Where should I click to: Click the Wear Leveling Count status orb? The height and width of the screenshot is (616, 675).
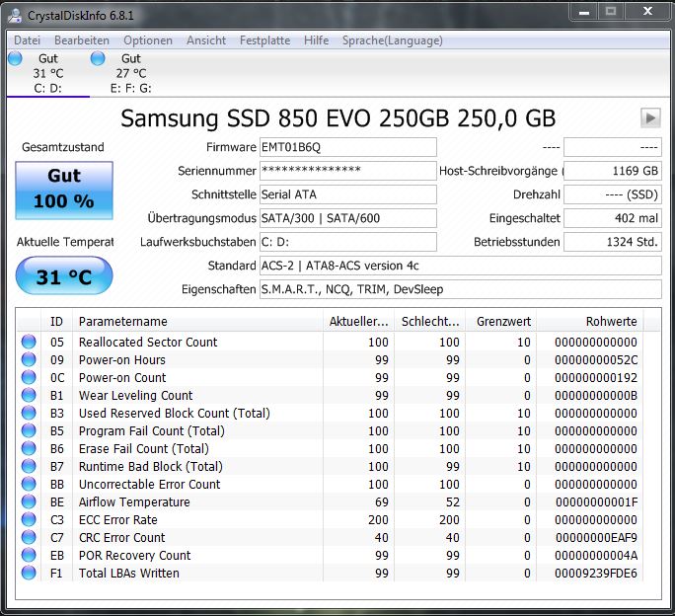pos(29,395)
